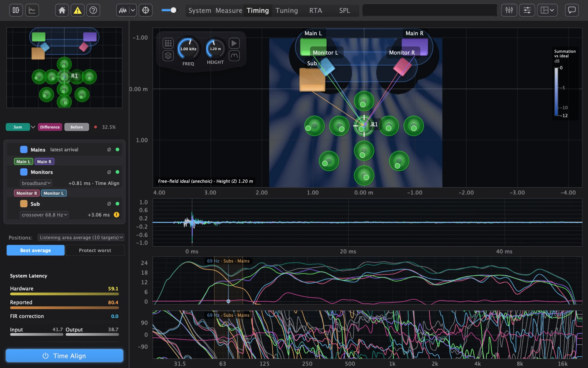Click the Before button
Image resolution: width=588 pixels, height=368 pixels.
pyautogui.click(x=77, y=127)
